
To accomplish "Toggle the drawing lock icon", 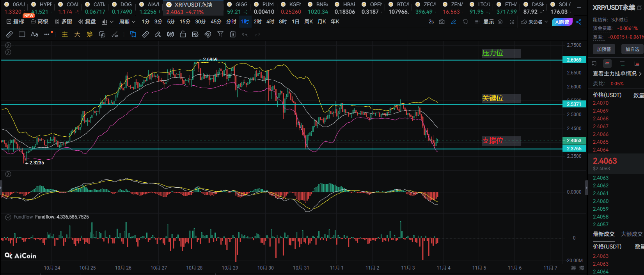I will [183, 34].
